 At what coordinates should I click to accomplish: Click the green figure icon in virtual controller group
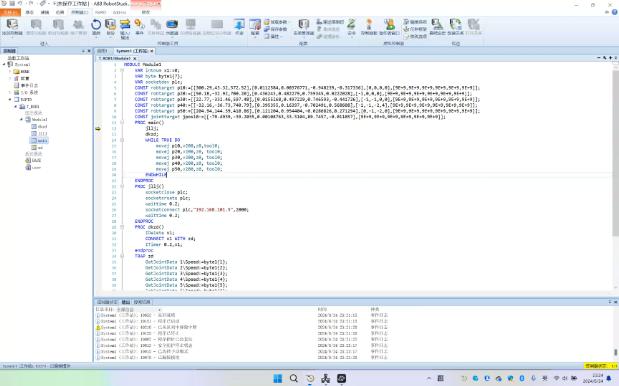tap(390, 24)
